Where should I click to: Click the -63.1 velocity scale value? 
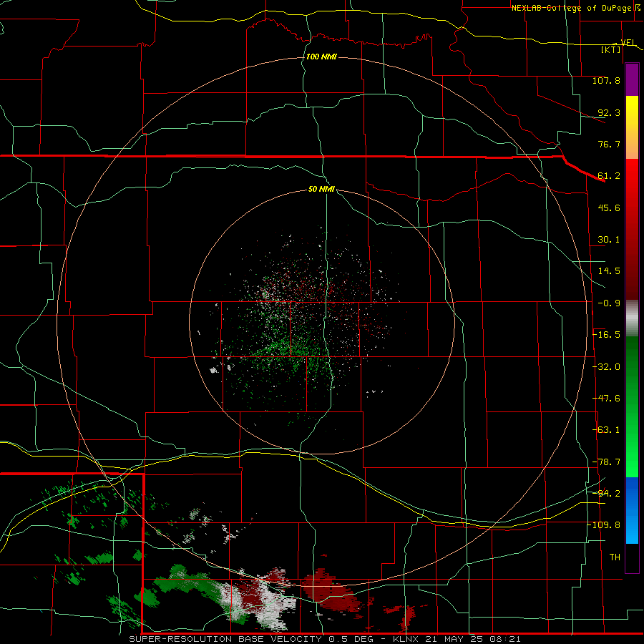pyautogui.click(x=606, y=430)
